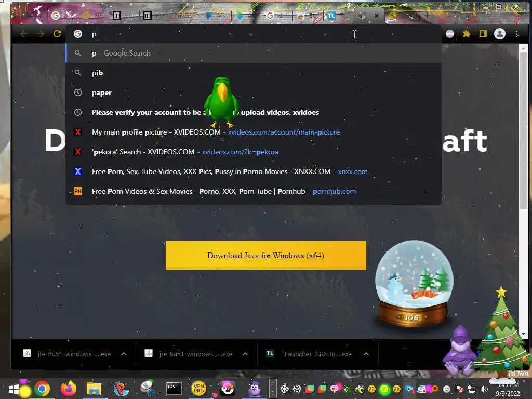The width and height of the screenshot is (532, 399).
Task: Click the striped flag extension icon
Action: pos(450,34)
